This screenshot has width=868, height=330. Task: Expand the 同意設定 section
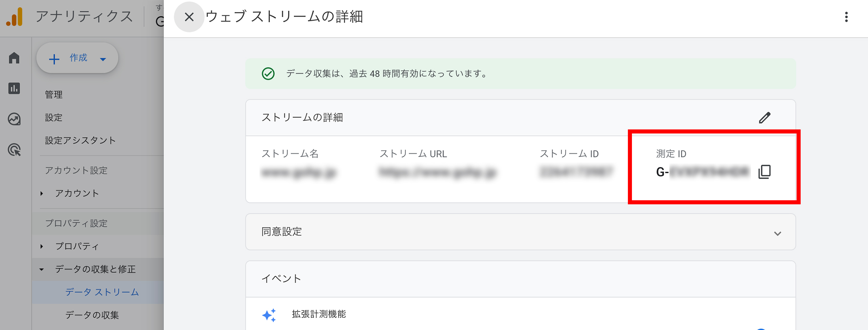coord(778,233)
